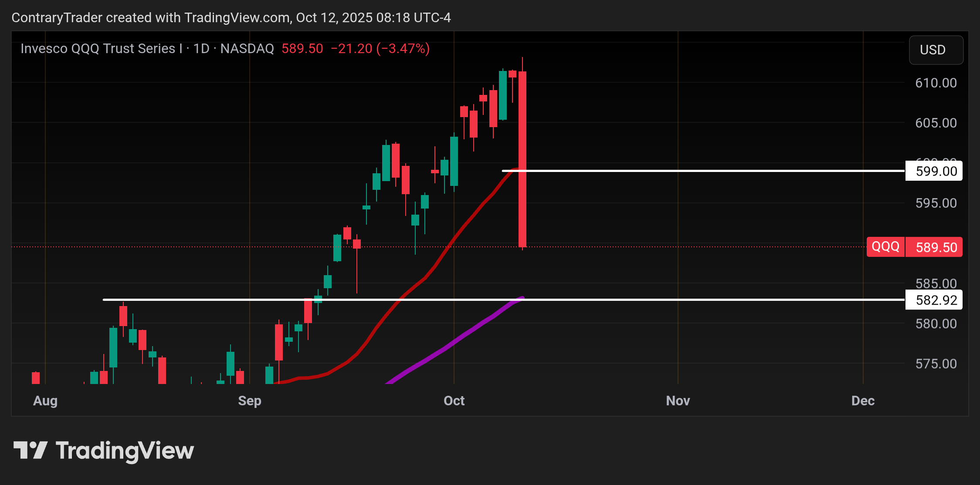Viewport: 980px width, 485px height.
Task: Click the red 589.50 value in legend
Action: [x=302, y=48]
